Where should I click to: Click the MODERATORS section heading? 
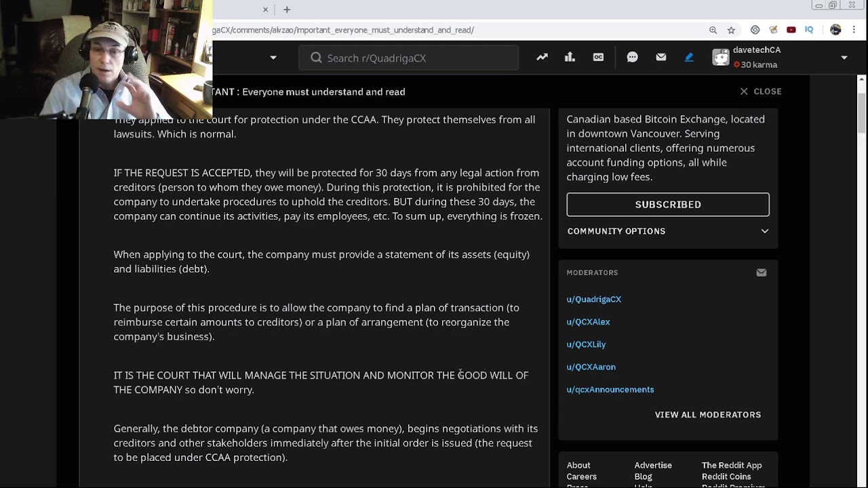pyautogui.click(x=592, y=272)
